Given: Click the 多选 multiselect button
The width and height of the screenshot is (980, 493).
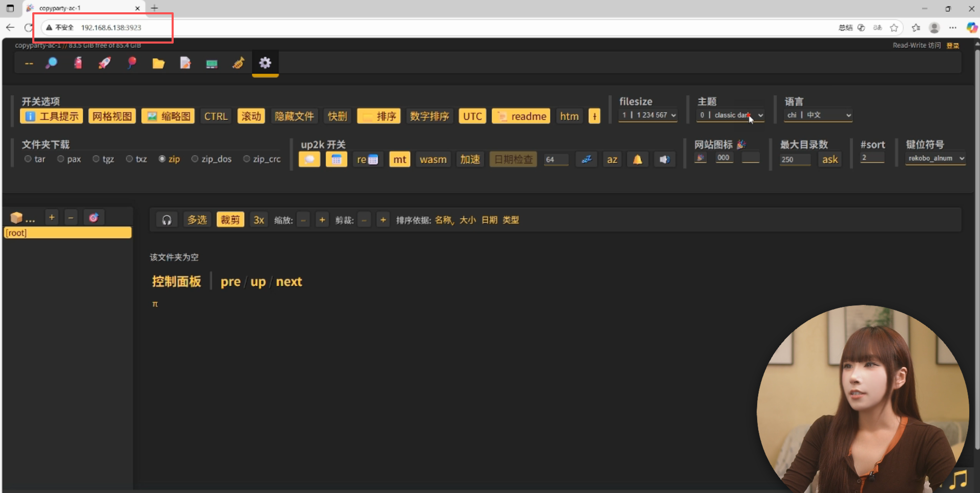Looking at the screenshot, I should pos(197,220).
